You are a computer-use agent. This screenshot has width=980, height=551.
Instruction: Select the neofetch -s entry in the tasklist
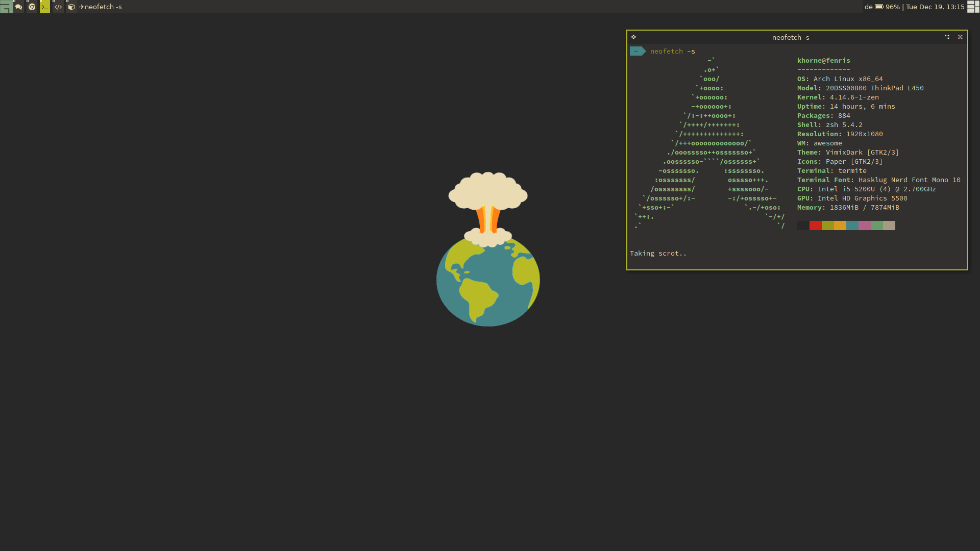102,7
